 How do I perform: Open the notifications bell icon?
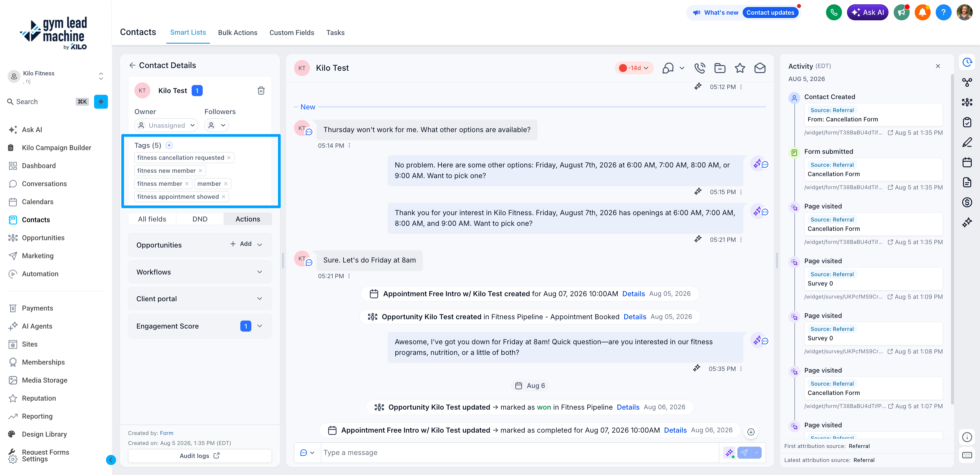[922, 13]
